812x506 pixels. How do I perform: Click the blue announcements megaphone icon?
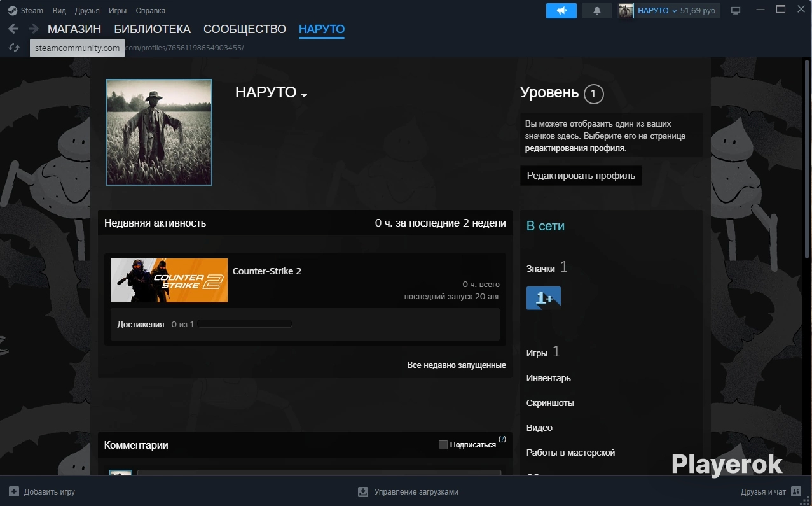[x=561, y=11]
